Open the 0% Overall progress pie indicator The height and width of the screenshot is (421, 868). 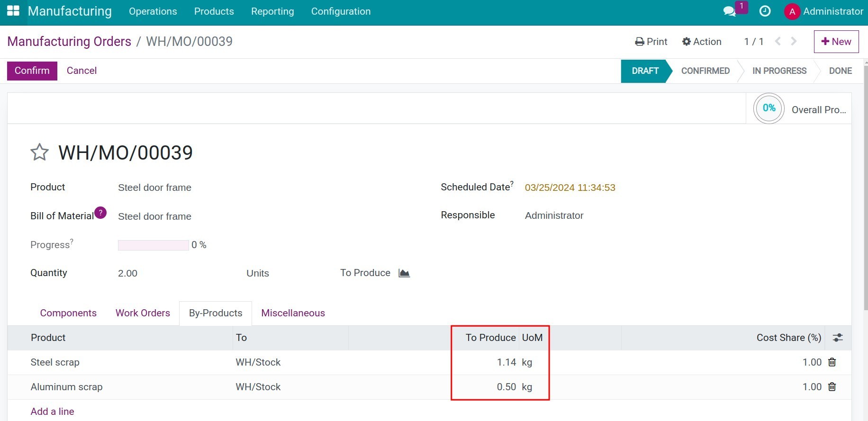[769, 108]
